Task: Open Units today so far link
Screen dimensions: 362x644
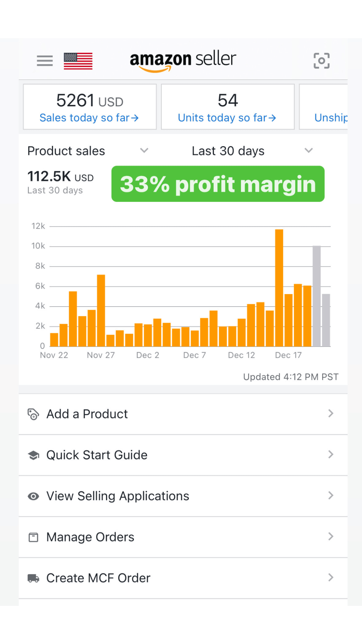Action: point(227,118)
